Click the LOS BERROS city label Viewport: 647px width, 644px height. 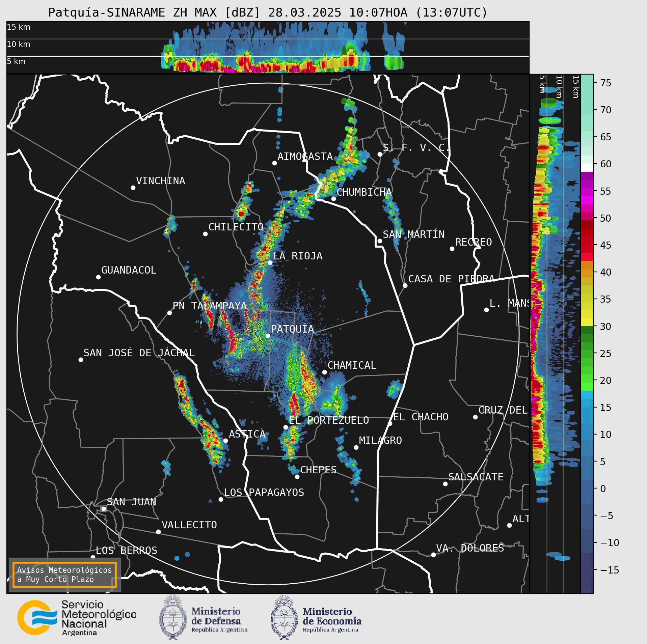127,551
